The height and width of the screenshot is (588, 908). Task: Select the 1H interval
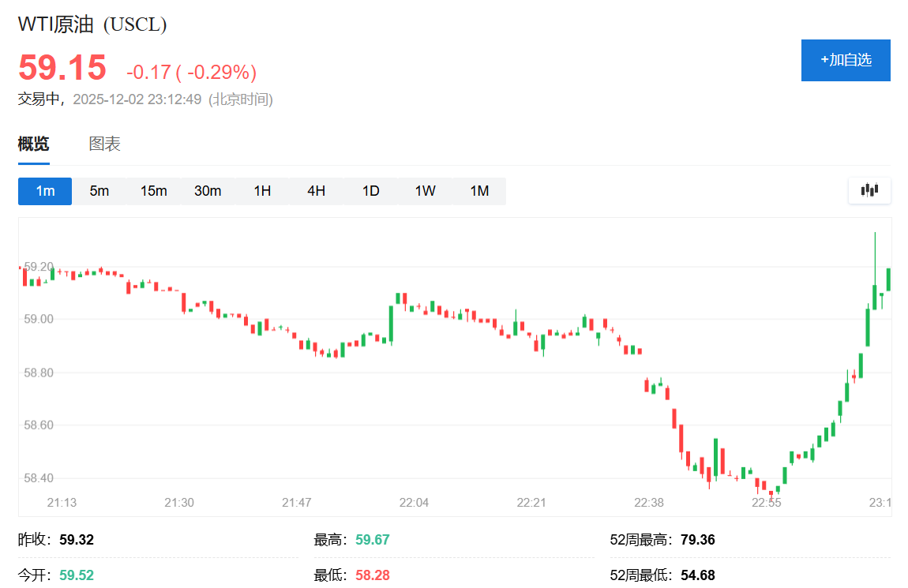click(262, 191)
